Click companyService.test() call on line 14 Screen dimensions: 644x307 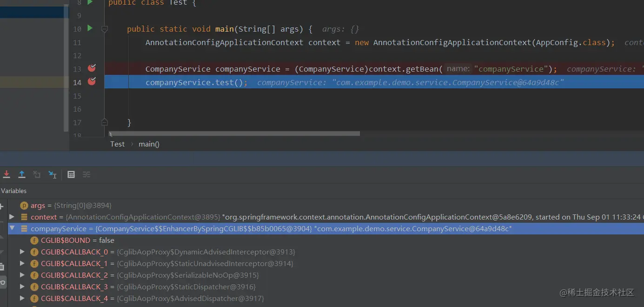click(x=197, y=82)
